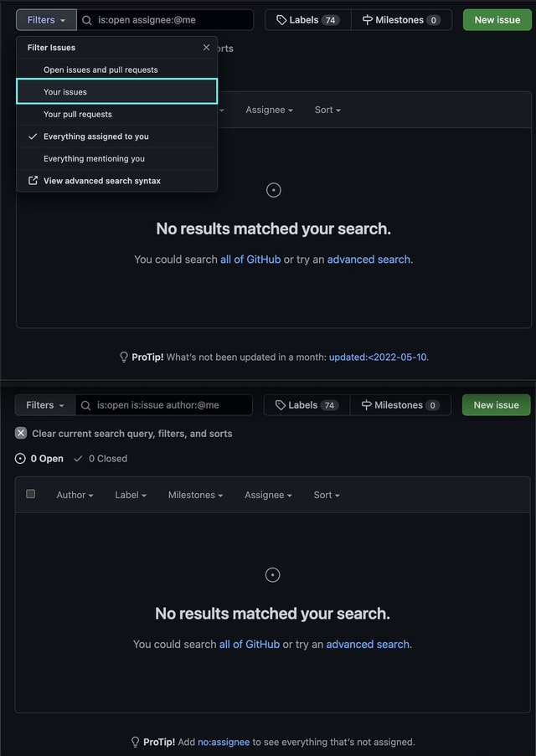Viewport: 536px width, 756px height.
Task: Click the open-issue circle icon beside 0 Open
Action: pyautogui.click(x=21, y=459)
